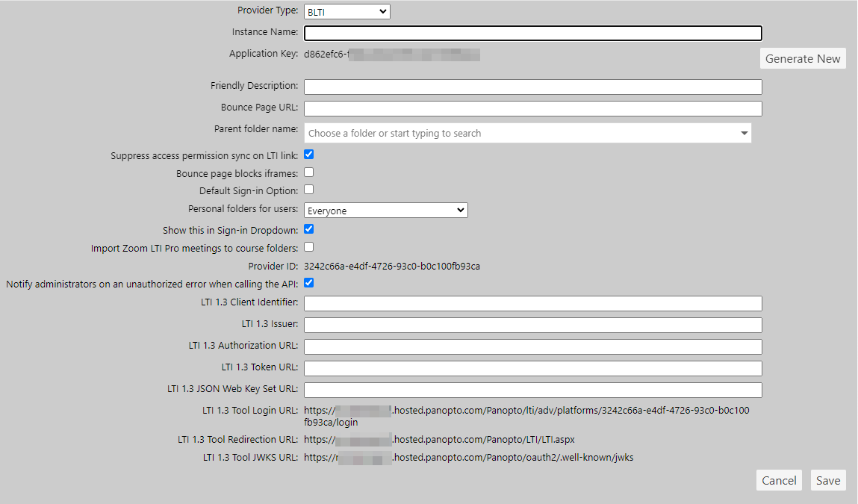858x504 pixels.
Task: Click the Parent folder name label
Action: pyautogui.click(x=256, y=129)
